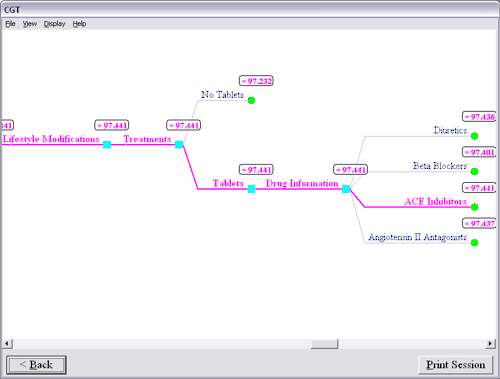500x379 pixels.
Task: Click the 97.441 value above Treatments node
Action: click(x=184, y=125)
